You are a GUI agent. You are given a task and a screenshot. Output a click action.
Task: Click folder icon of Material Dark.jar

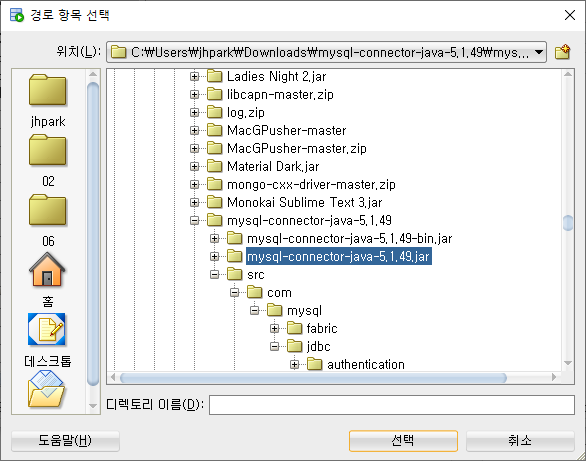click(x=215, y=166)
